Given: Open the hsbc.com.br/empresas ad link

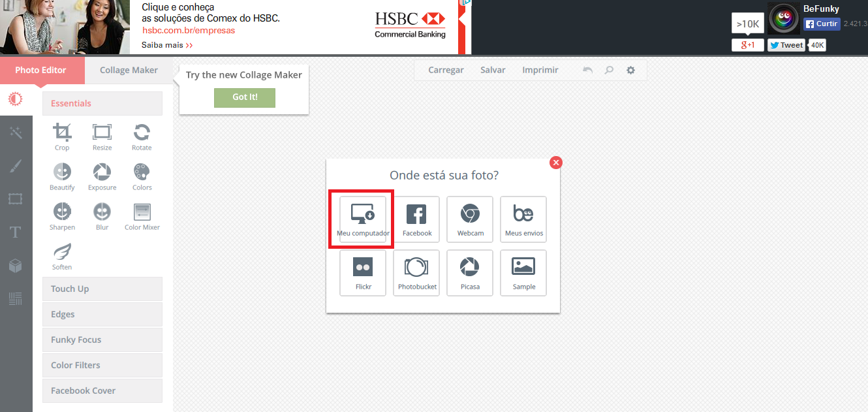Looking at the screenshot, I should 189,31.
